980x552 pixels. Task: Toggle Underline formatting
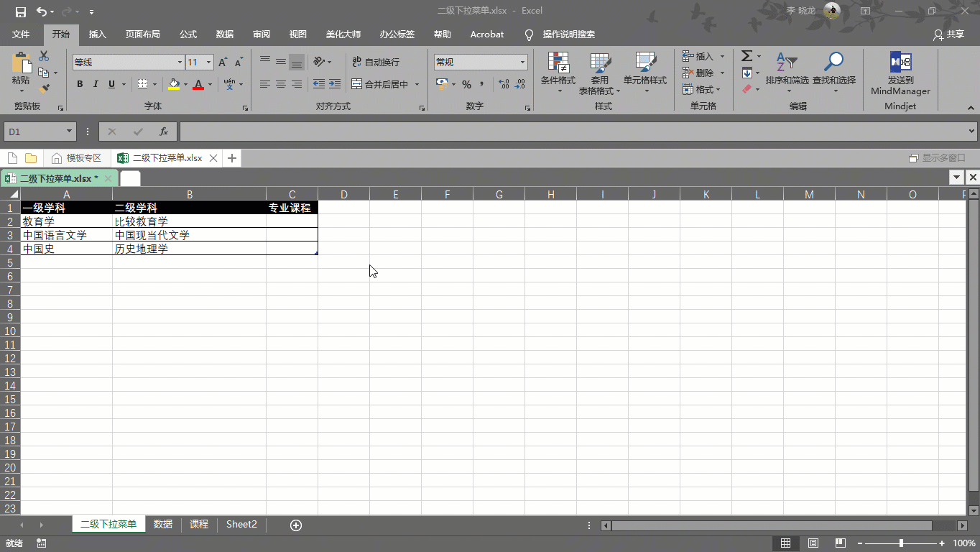[111, 84]
